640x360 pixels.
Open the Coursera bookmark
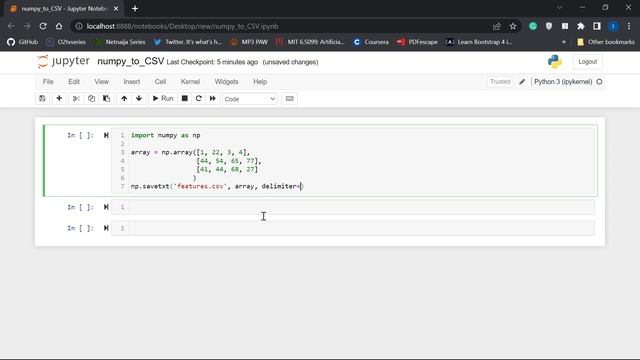pos(371,42)
